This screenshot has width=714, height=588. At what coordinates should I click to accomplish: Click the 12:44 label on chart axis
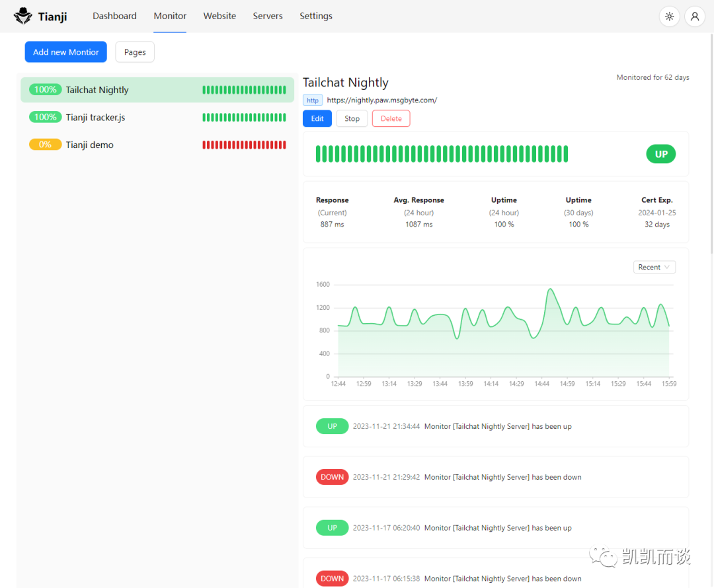338,384
